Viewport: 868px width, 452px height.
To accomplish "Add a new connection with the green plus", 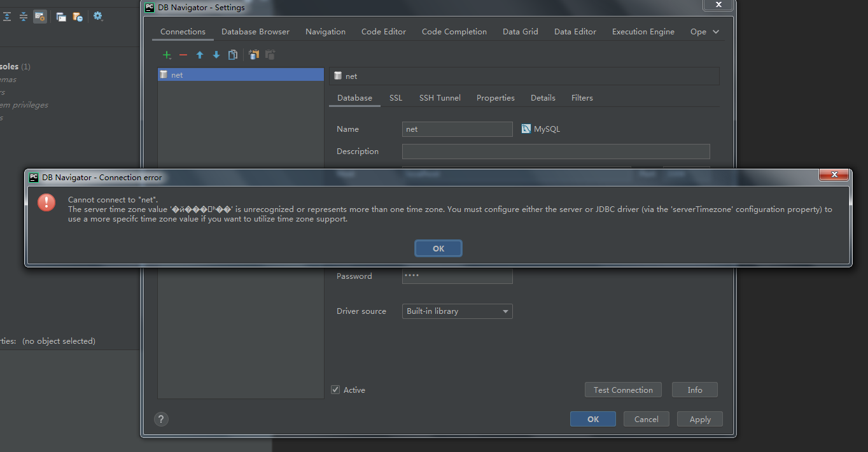I will (x=167, y=55).
